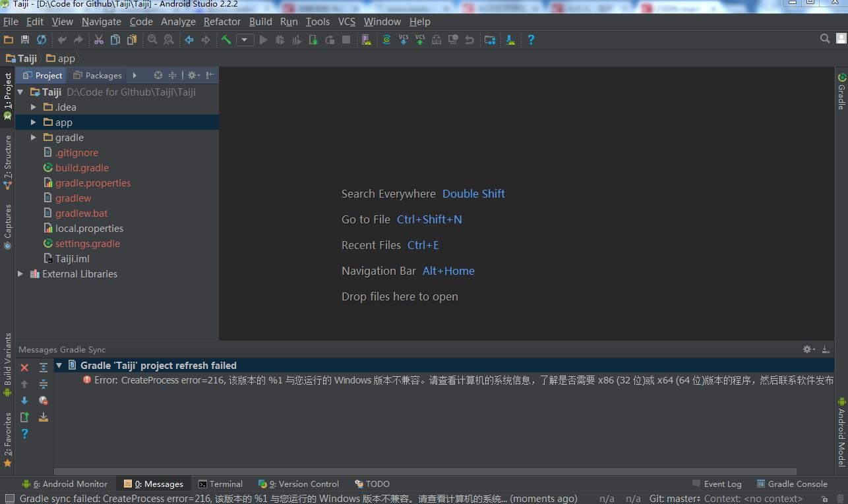The width and height of the screenshot is (848, 504).
Task: Close the Messages panel with red X
Action: click(24, 368)
